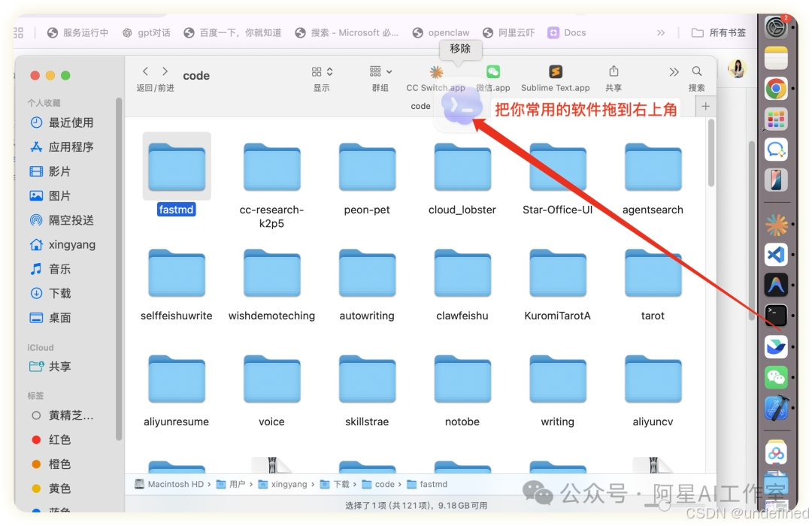Select the agentsearch folder
The width and height of the screenshot is (812, 526).
tap(653, 167)
